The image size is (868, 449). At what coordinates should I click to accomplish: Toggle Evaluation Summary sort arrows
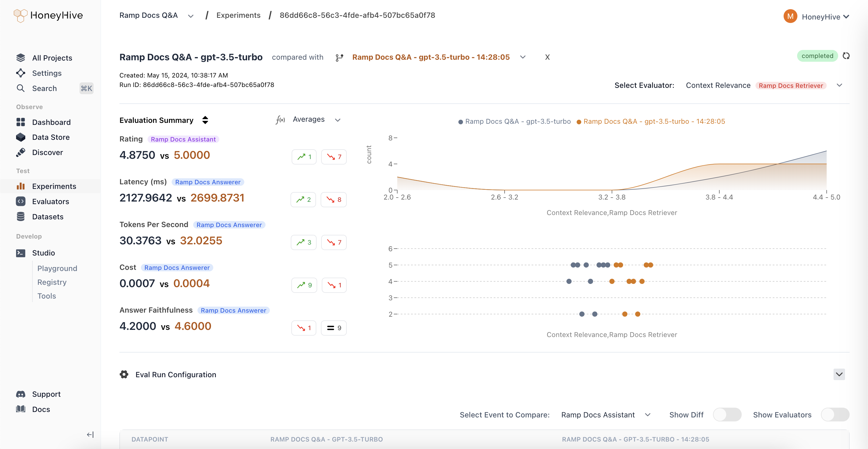tap(205, 120)
